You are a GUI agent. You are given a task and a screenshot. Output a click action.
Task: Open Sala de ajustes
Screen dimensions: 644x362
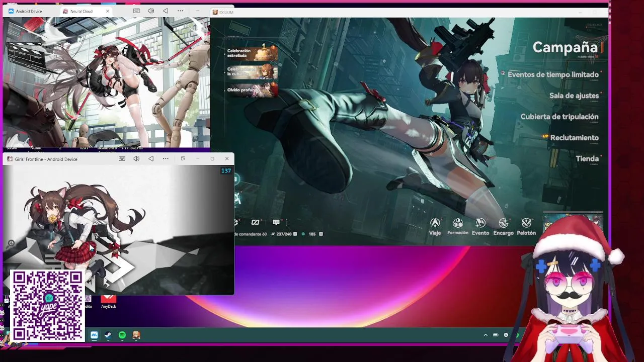tap(574, 96)
